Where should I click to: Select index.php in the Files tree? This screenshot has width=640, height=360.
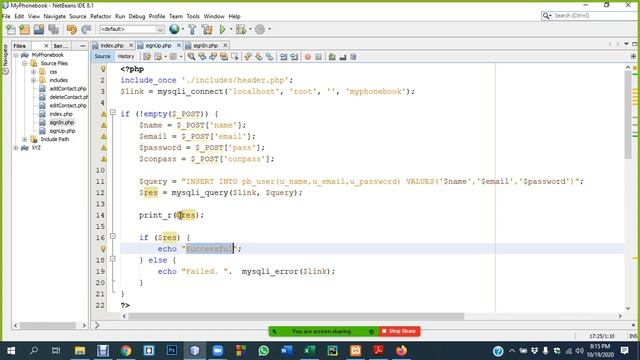coord(61,114)
